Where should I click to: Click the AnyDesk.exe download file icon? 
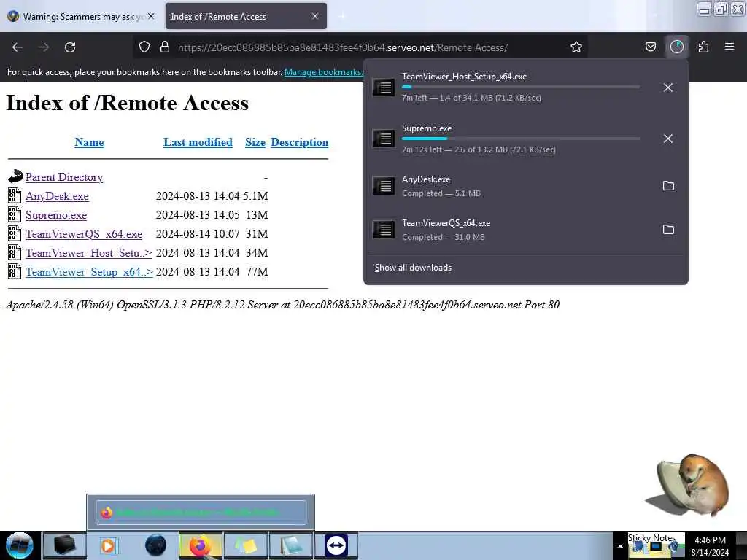click(x=384, y=186)
